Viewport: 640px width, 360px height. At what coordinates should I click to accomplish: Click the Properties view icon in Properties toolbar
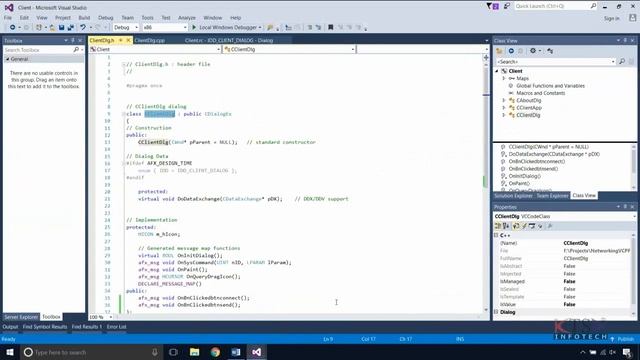516,226
